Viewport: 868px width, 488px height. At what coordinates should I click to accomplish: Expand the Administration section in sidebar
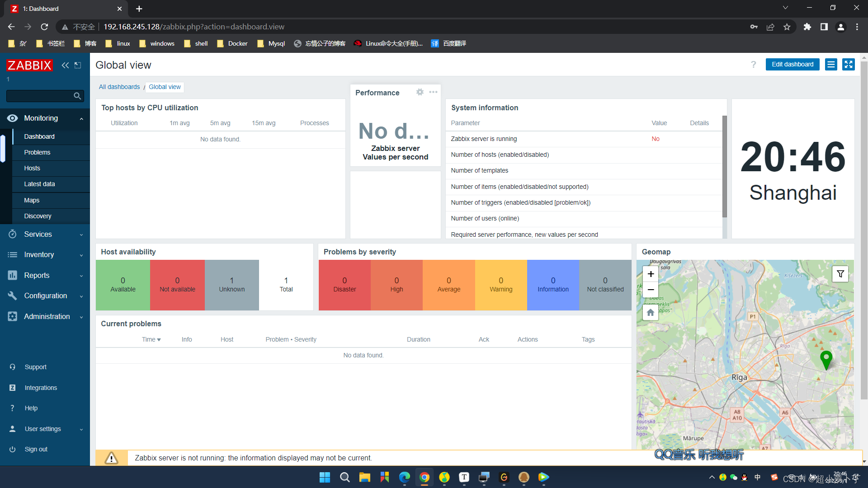45,316
